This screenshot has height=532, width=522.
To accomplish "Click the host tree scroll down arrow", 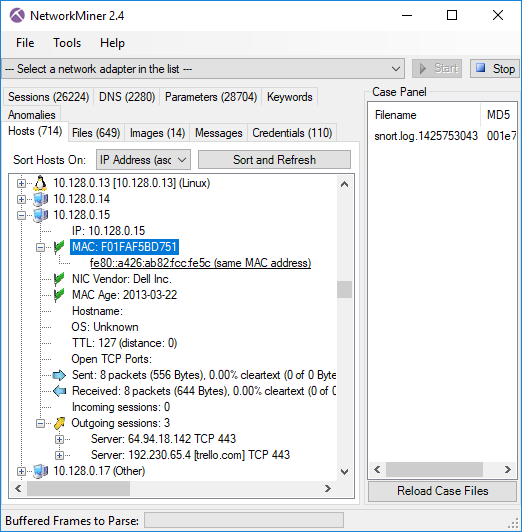I will (344, 472).
